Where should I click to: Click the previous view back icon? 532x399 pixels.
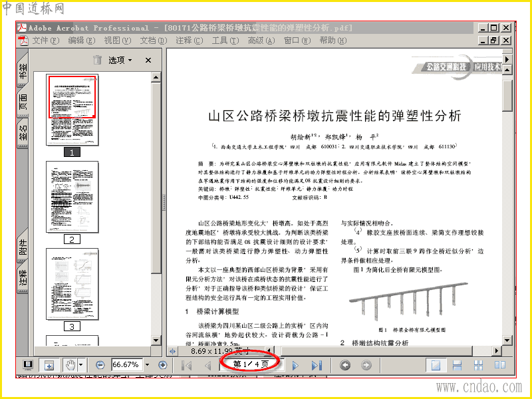345,365
